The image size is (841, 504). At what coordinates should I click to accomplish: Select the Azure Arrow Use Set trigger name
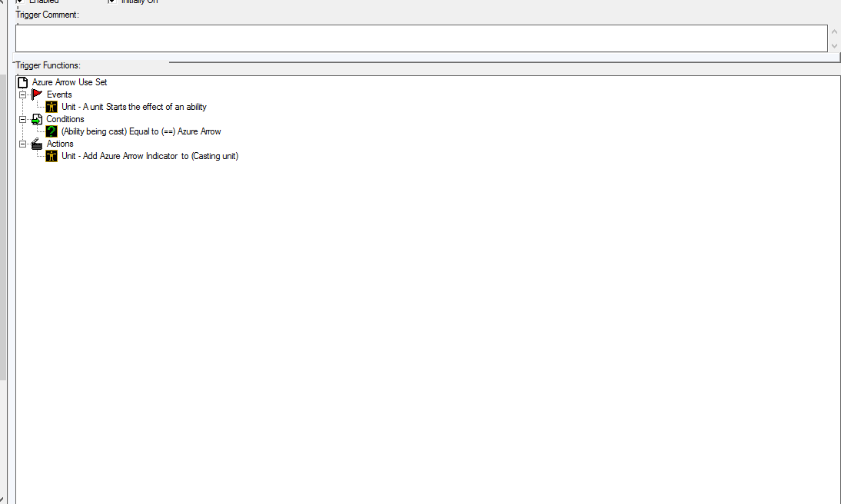click(x=70, y=82)
